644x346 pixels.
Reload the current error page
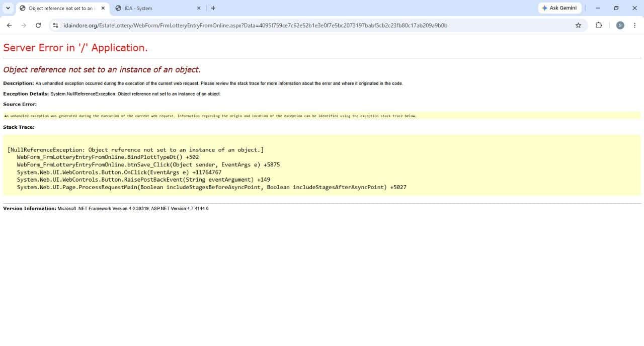(38, 25)
